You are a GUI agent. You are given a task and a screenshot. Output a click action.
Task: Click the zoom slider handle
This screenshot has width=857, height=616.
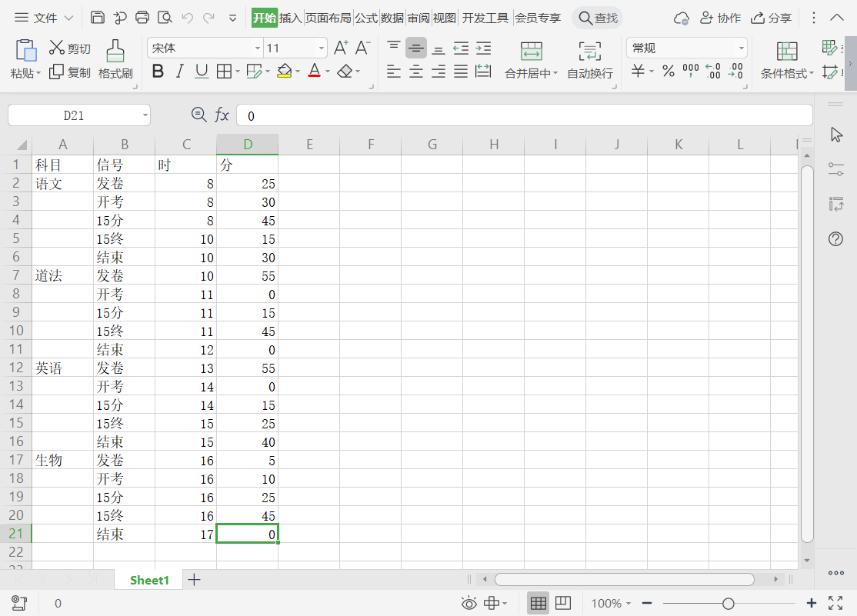[x=728, y=603]
